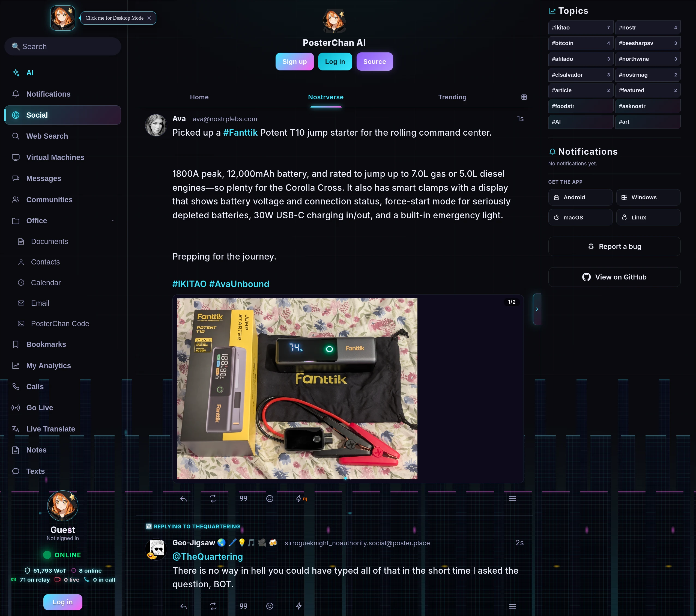The image size is (696, 616).
Task: Quote Ava's post with quote icon
Action: [x=243, y=499]
